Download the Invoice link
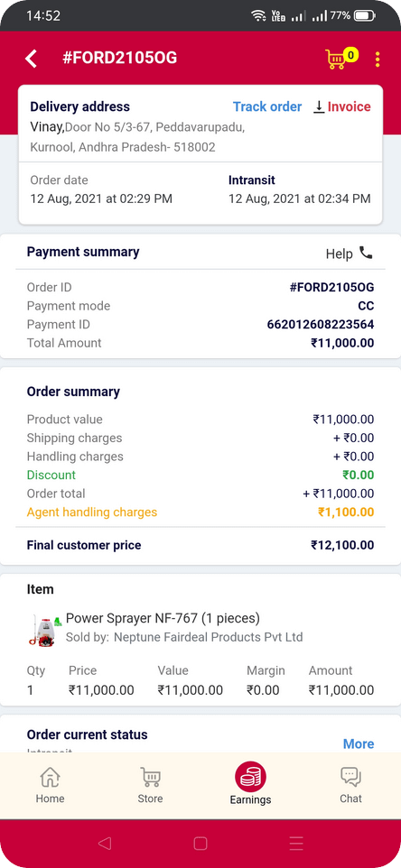The image size is (401, 868). pos(349,106)
